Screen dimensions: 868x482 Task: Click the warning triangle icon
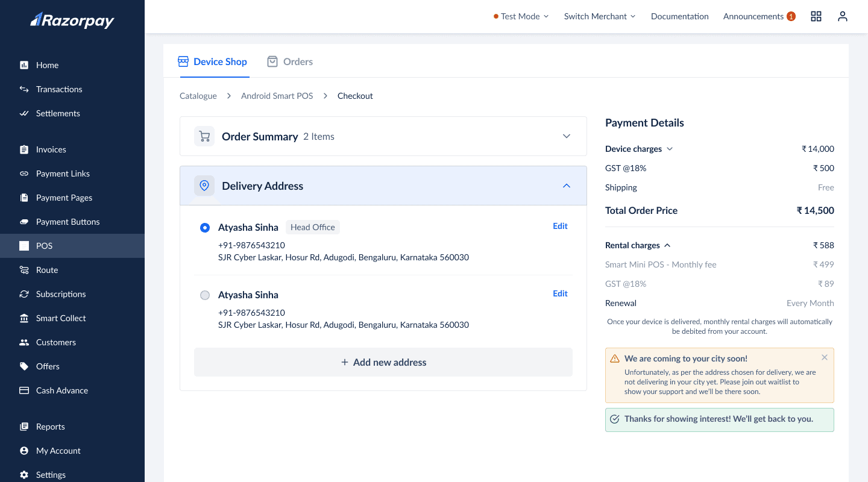point(615,358)
